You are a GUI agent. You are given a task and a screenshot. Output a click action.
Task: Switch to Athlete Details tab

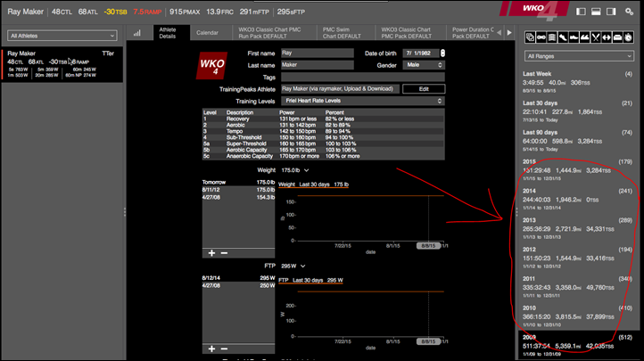coord(171,33)
